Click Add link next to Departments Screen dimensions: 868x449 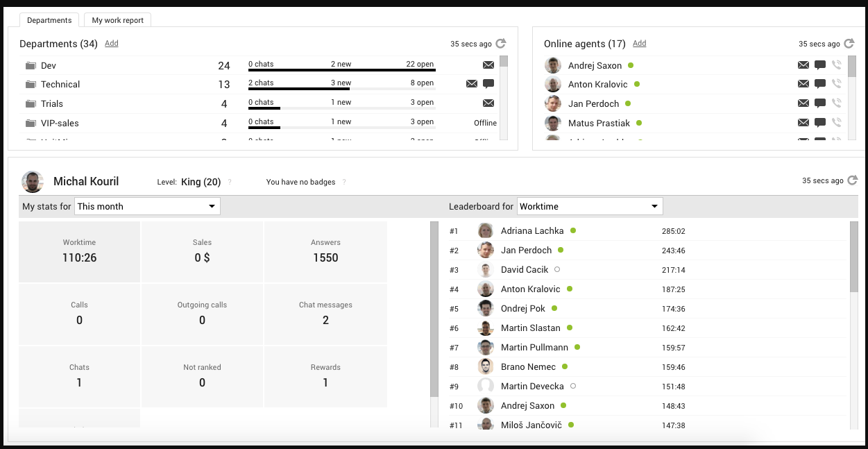[111, 43]
